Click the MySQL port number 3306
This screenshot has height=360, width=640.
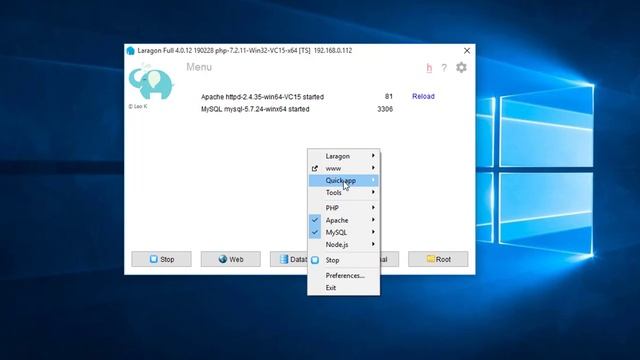(385, 109)
